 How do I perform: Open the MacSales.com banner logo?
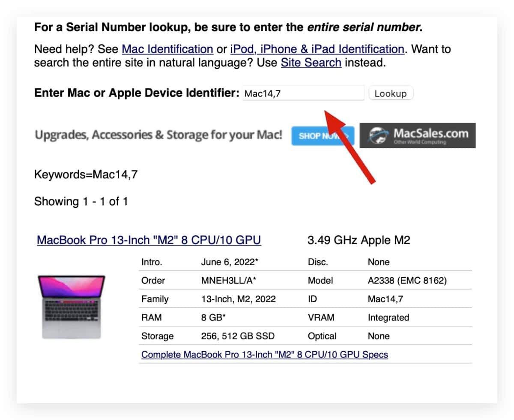click(418, 135)
